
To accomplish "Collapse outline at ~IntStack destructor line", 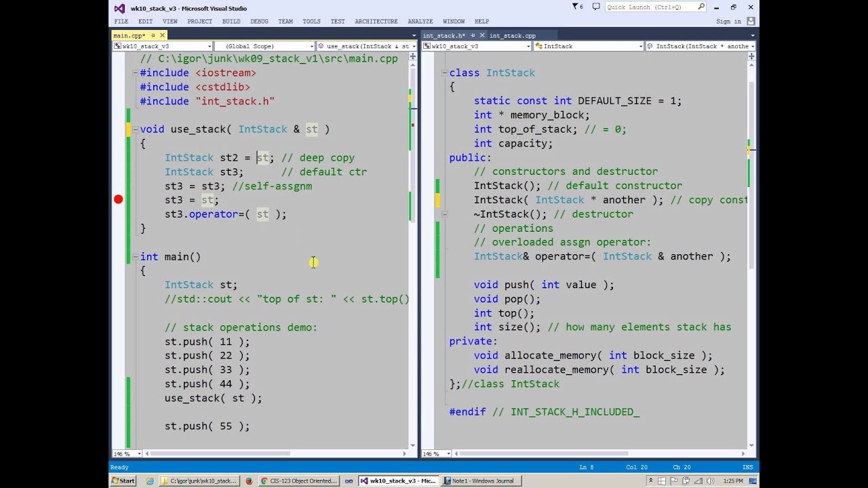I will coord(443,214).
